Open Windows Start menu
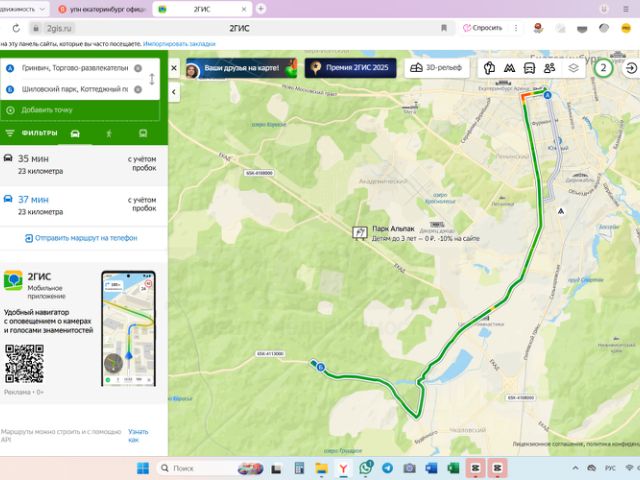Viewport: 640px width, 480px height. pyautogui.click(x=143, y=468)
